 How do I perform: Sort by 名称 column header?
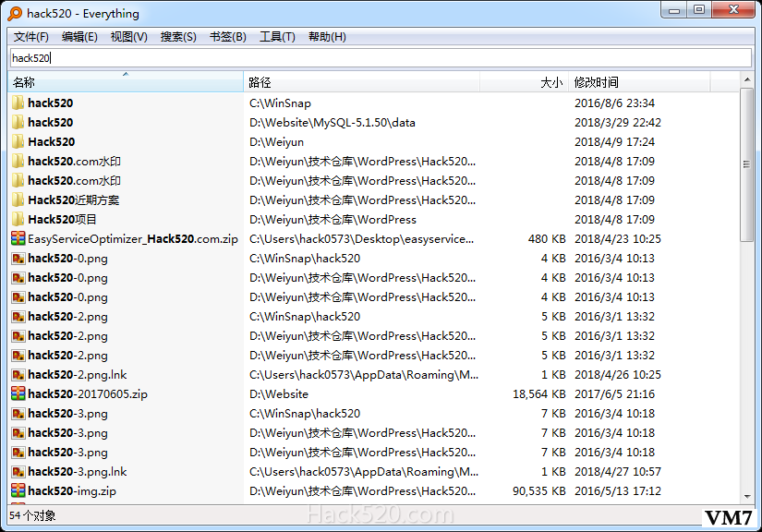126,82
